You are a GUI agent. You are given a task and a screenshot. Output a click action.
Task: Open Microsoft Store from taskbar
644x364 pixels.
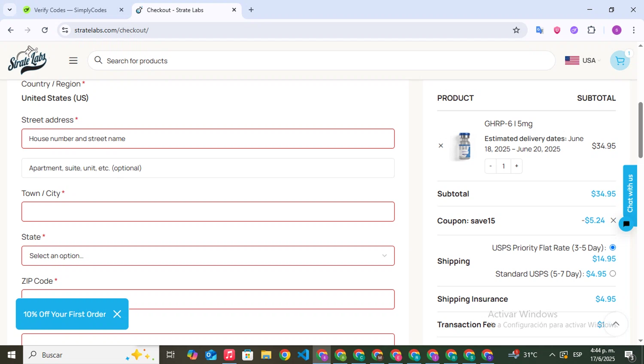(248, 355)
